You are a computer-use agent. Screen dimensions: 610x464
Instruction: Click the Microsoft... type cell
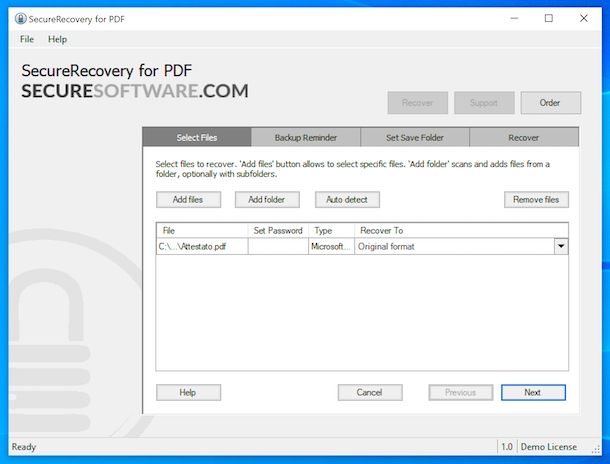(x=331, y=246)
